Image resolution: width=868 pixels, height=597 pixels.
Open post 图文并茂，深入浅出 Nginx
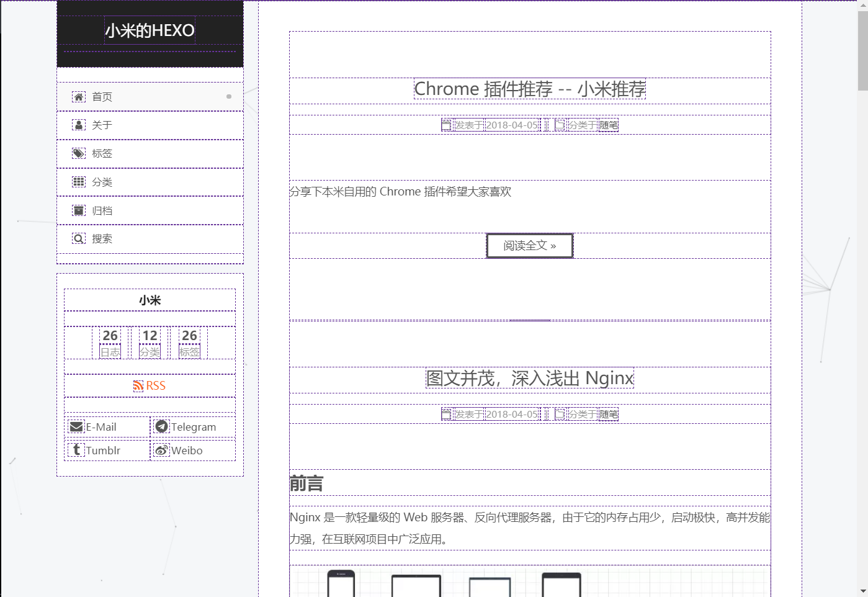pyautogui.click(x=530, y=378)
